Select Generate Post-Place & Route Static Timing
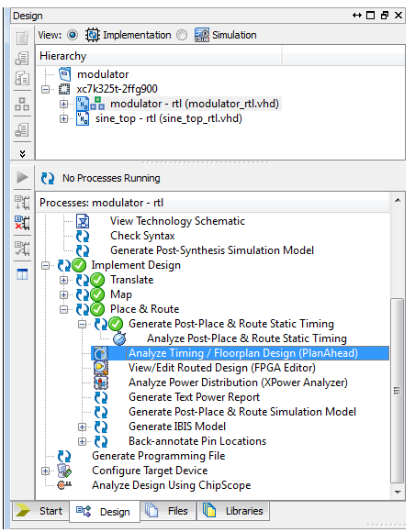 pos(231,324)
